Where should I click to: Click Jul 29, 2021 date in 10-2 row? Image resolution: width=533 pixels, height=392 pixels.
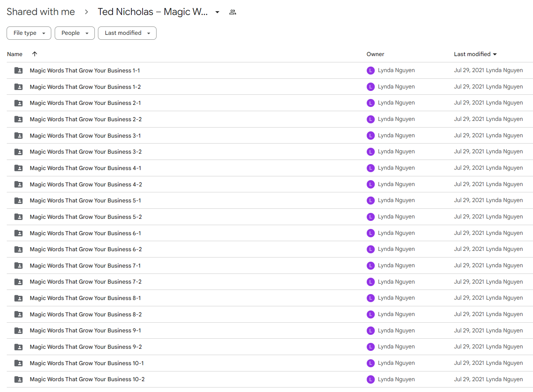point(469,379)
